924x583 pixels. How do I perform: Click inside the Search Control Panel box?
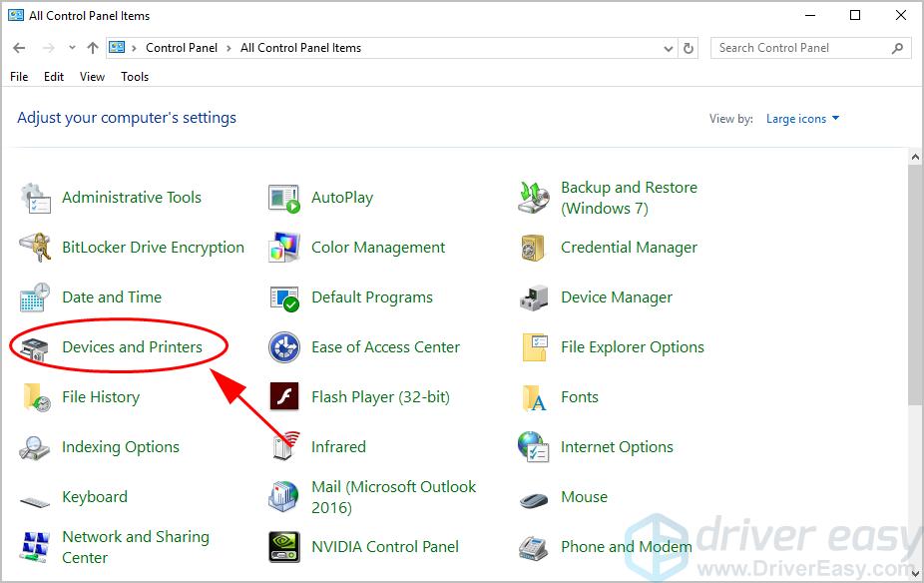[x=798, y=48]
